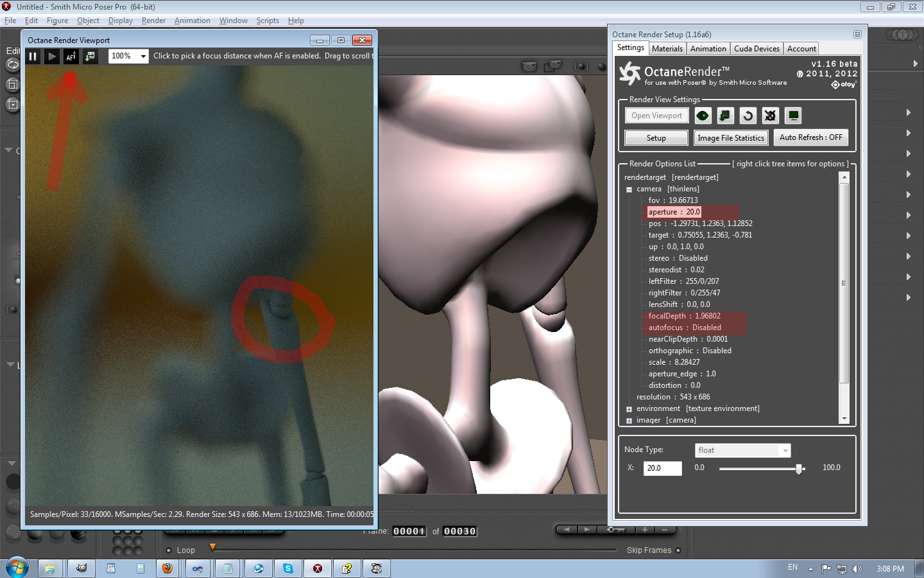This screenshot has width=924, height=578.
Task: Open the Account tab
Action: (x=801, y=49)
